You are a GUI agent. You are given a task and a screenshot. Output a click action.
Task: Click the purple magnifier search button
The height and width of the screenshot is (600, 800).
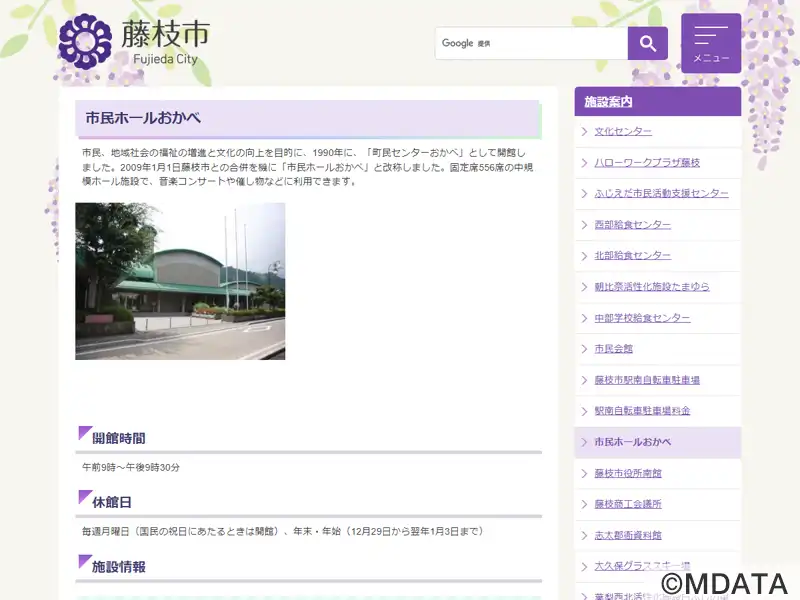point(647,43)
